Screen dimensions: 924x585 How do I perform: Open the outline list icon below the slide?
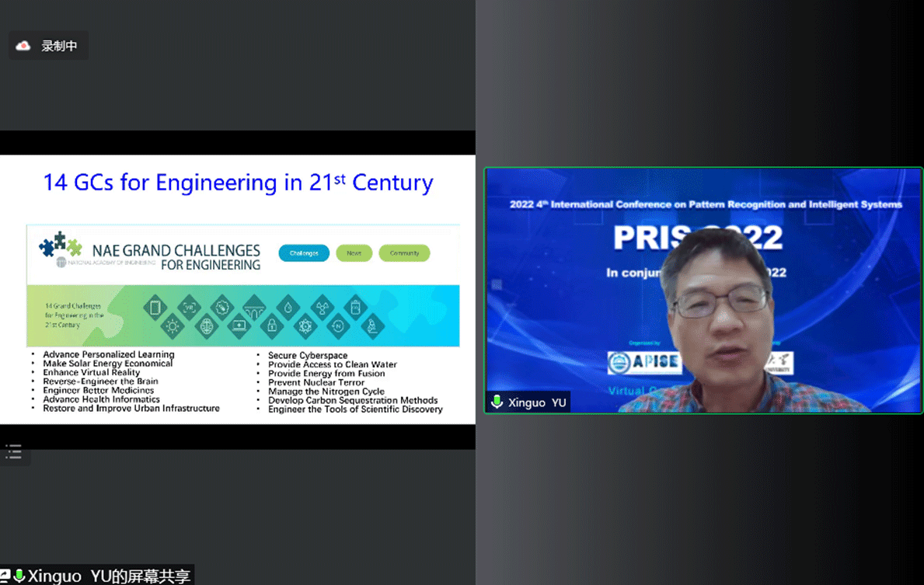(x=14, y=451)
